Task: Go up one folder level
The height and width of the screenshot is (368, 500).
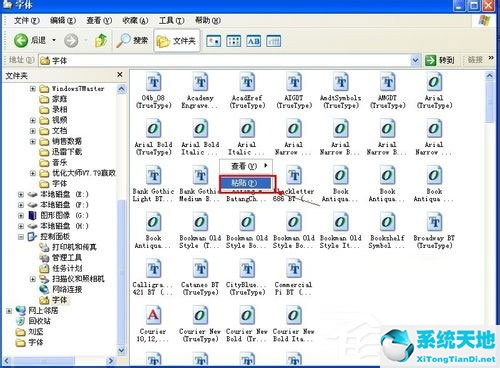Action: coord(101,41)
